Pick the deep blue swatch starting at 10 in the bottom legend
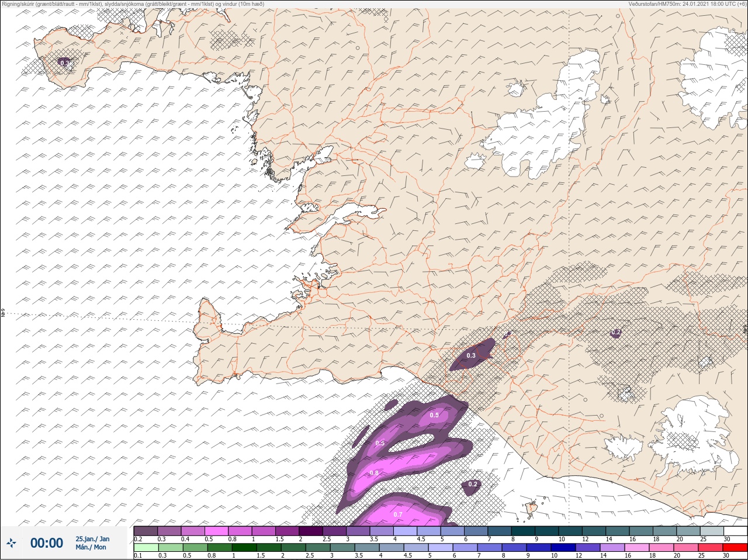Viewport: 748px width, 560px height. (563, 548)
